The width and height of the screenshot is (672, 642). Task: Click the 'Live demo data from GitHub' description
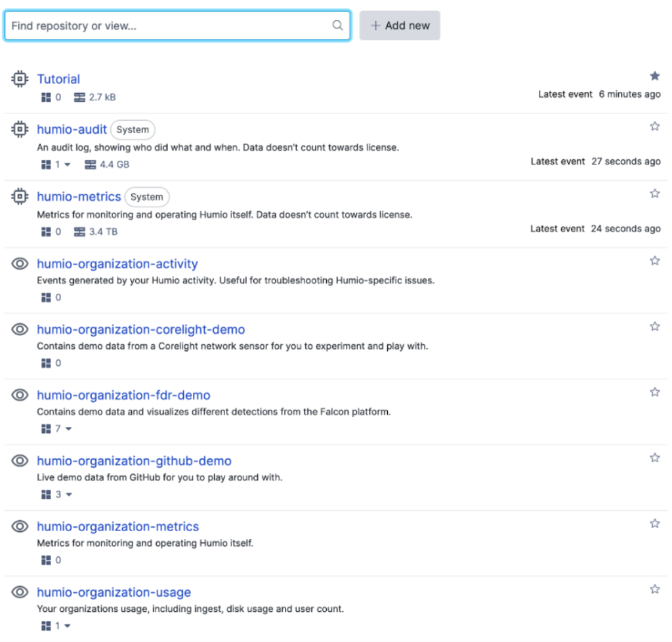pos(159,477)
